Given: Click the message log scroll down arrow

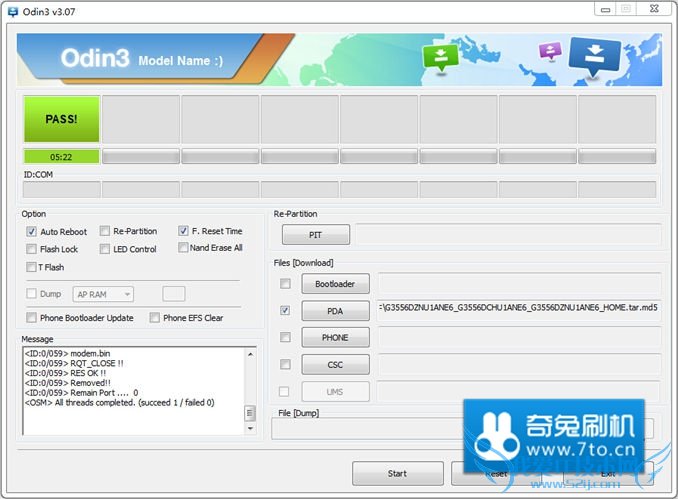Looking at the screenshot, I should point(250,429).
